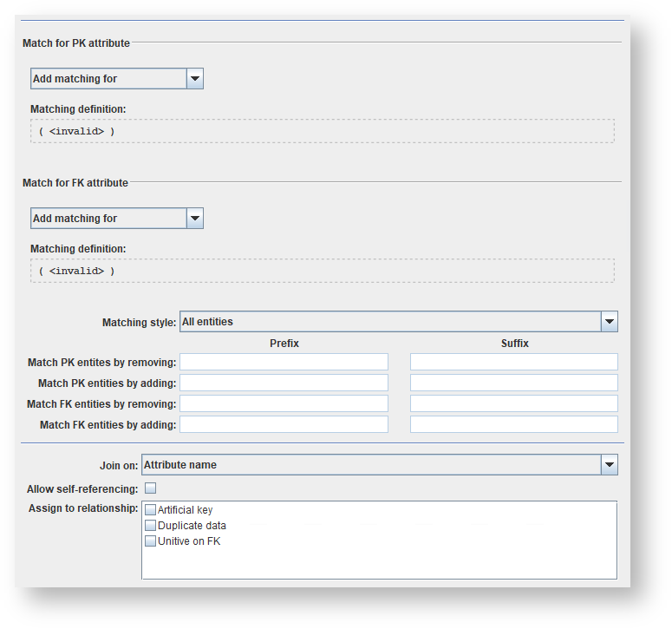672x629 pixels.
Task: Click Prefix field for FK entities by adding
Action: coord(284,424)
